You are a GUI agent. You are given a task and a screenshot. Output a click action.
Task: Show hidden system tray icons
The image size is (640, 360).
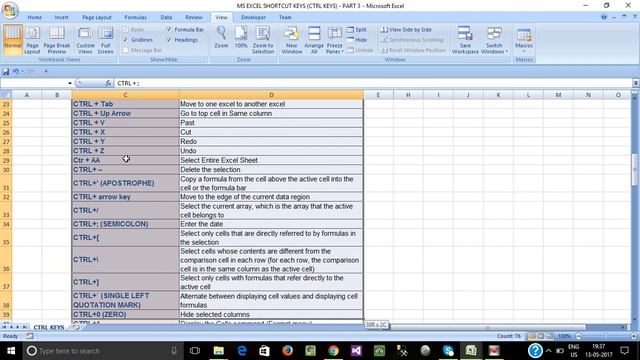(x=548, y=351)
